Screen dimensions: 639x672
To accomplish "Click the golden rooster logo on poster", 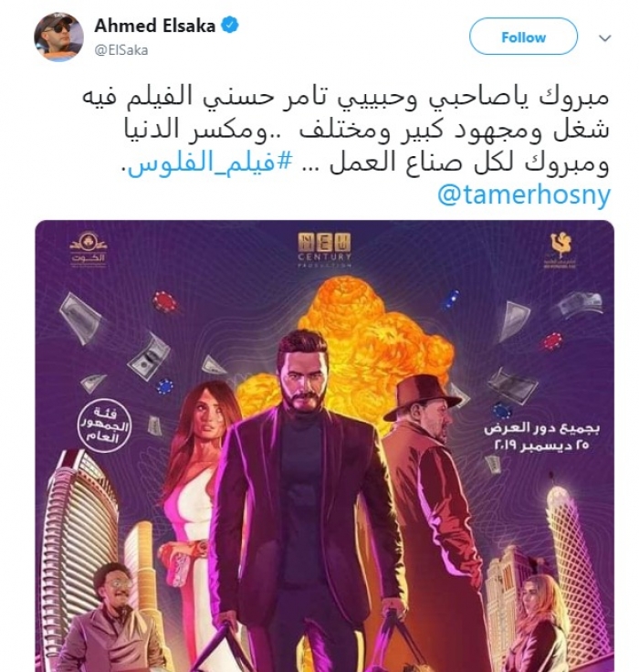I will (560, 251).
